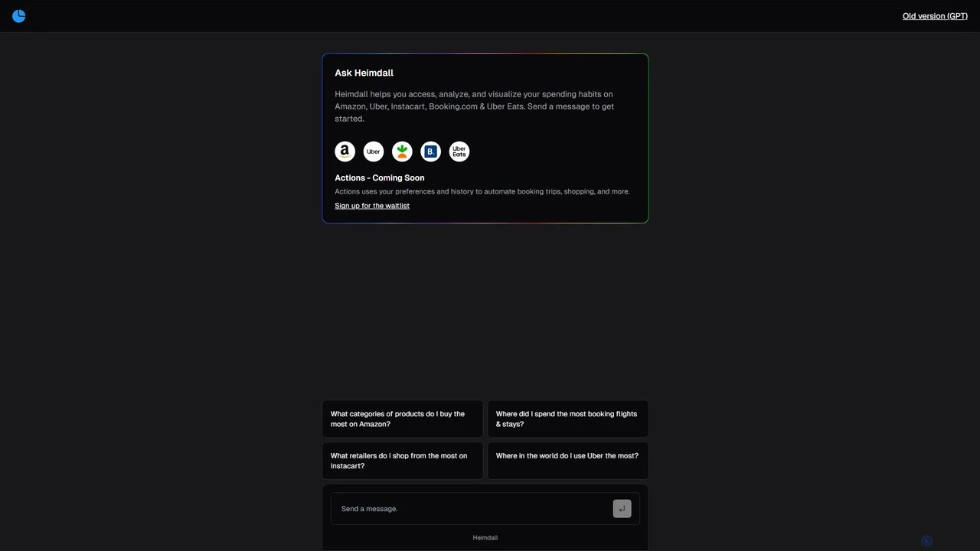Click the Booking.com service icon
Viewport: 980px width, 551px height.
coord(430,152)
